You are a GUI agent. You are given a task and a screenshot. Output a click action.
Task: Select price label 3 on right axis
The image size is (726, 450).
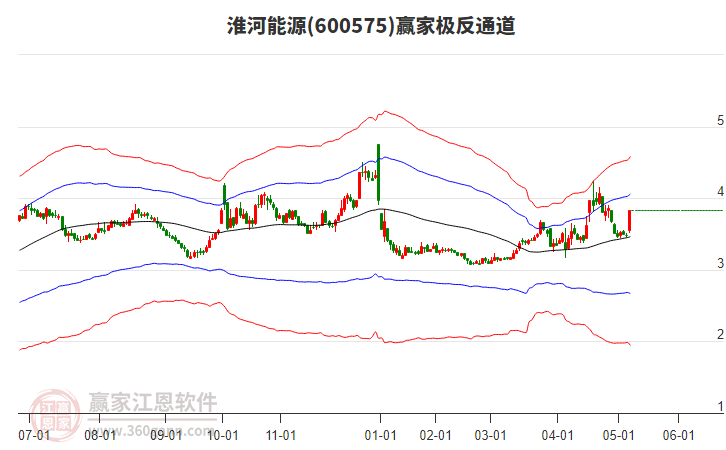point(720,263)
